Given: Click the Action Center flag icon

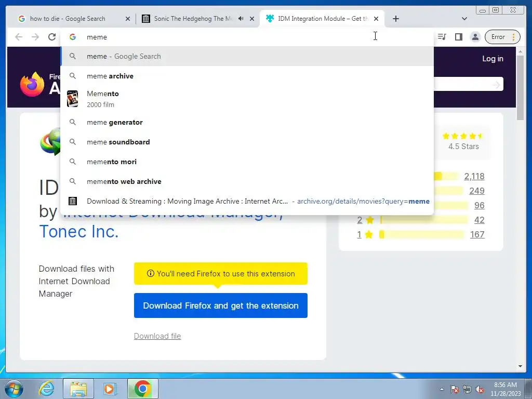Looking at the screenshot, I should point(454,389).
